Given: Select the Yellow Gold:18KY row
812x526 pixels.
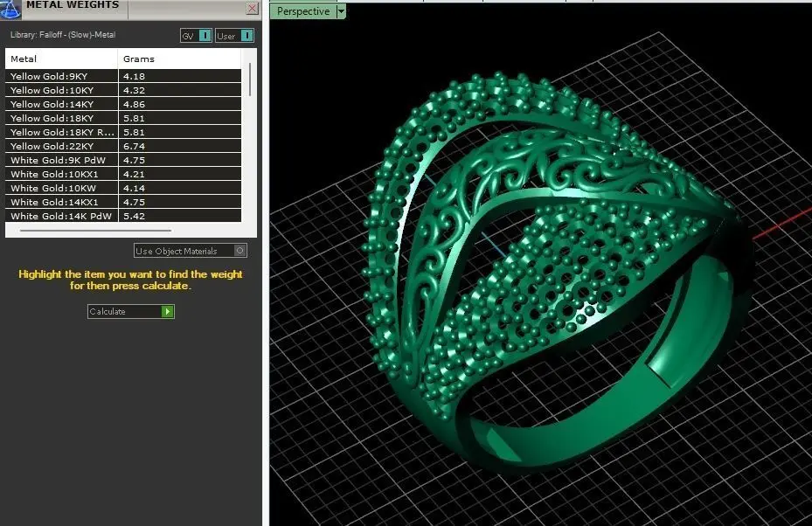Looking at the screenshot, I should (x=123, y=118).
